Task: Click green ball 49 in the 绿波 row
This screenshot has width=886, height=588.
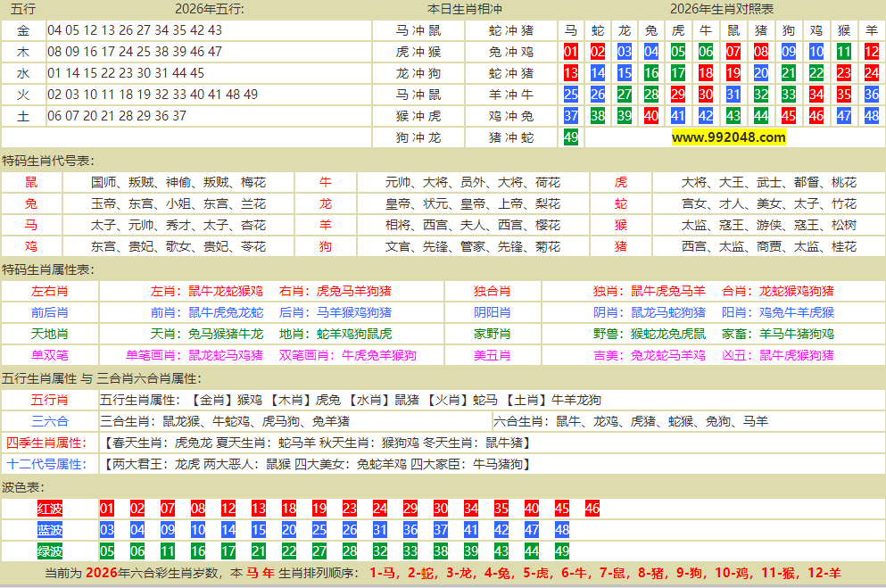Action: [x=562, y=551]
